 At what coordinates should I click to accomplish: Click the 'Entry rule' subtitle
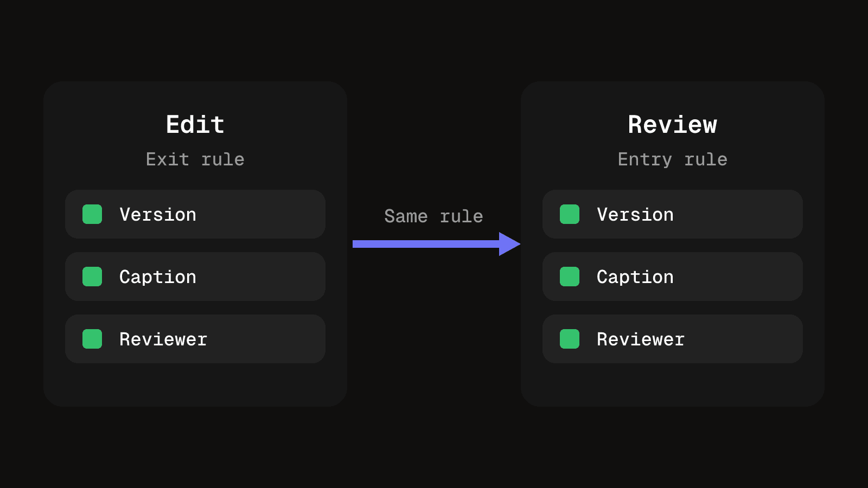point(673,160)
